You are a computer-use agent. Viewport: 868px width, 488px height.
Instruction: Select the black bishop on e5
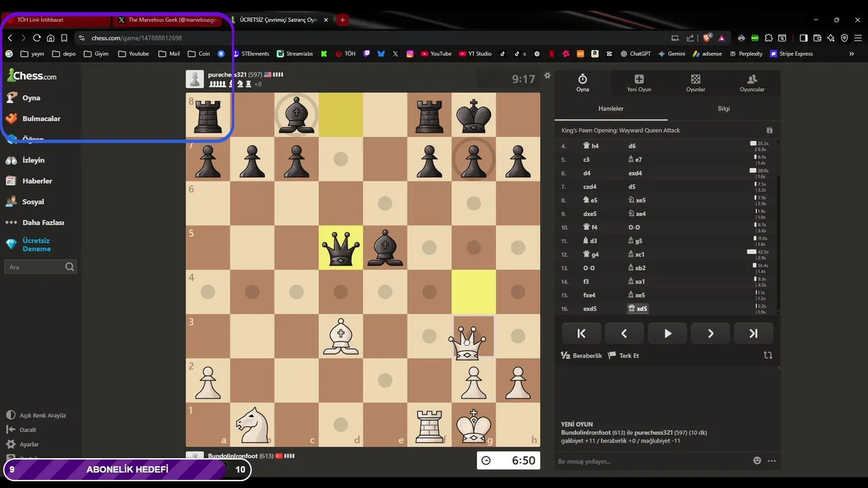[385, 248]
